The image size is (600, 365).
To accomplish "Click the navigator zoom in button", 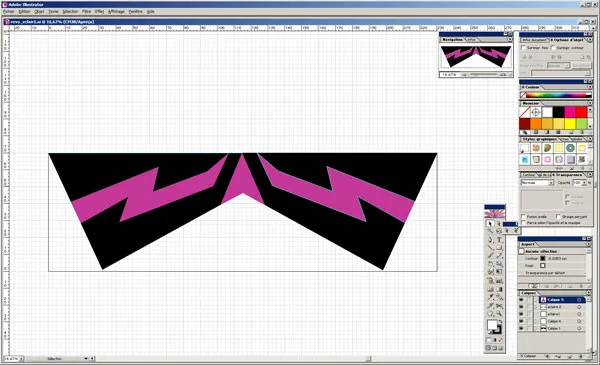I will coord(504,75).
